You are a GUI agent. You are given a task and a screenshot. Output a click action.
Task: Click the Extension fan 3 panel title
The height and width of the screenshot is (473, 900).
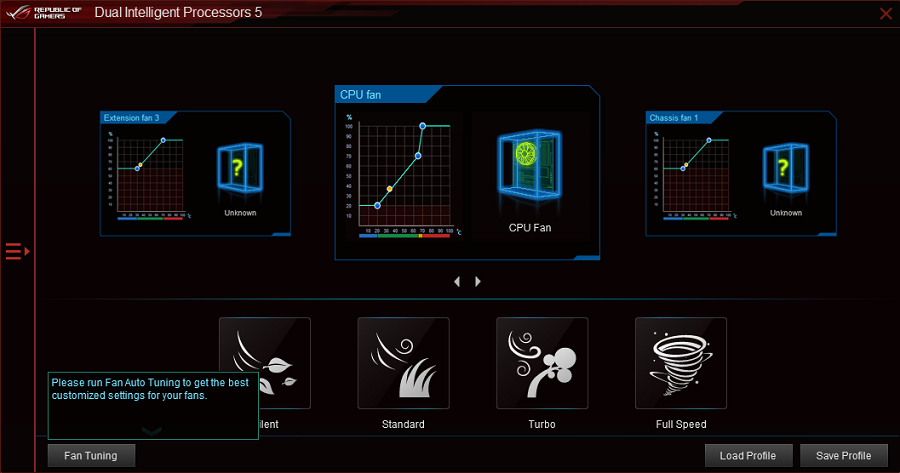click(131, 118)
